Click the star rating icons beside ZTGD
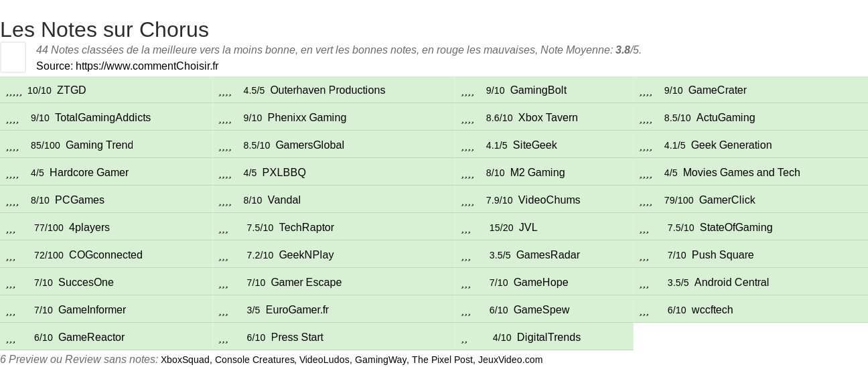 [x=14, y=91]
